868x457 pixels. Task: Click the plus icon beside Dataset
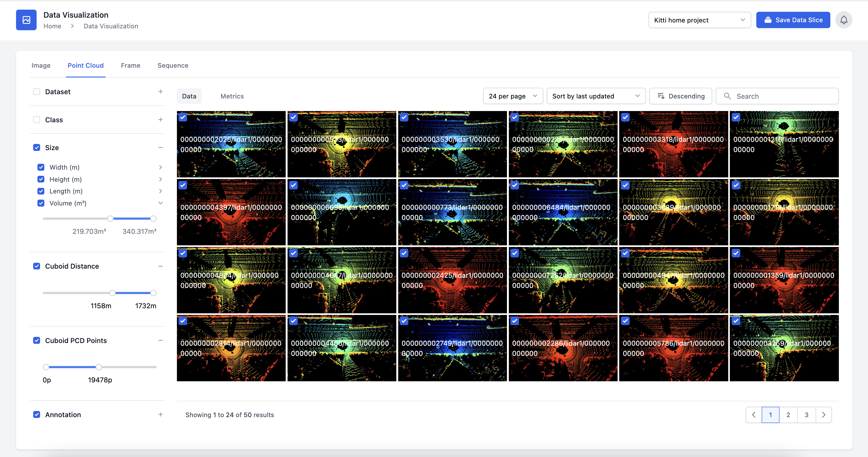coord(160,92)
